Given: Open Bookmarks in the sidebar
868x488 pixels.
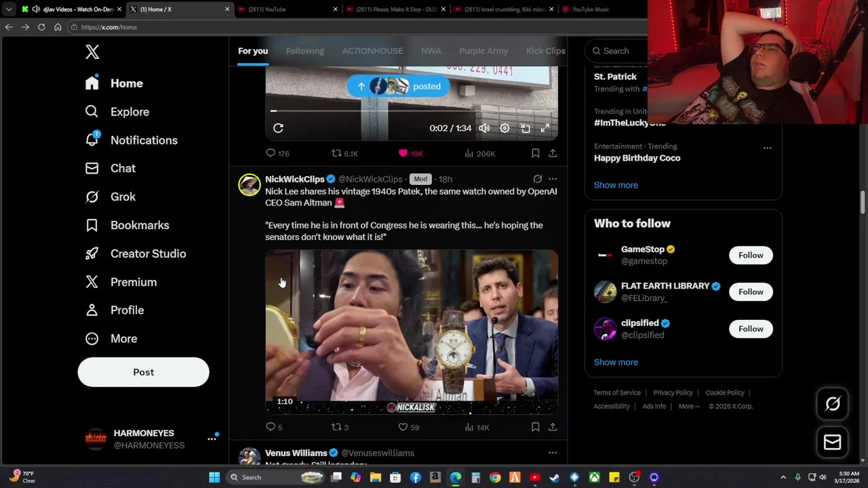Looking at the screenshot, I should point(127,225).
